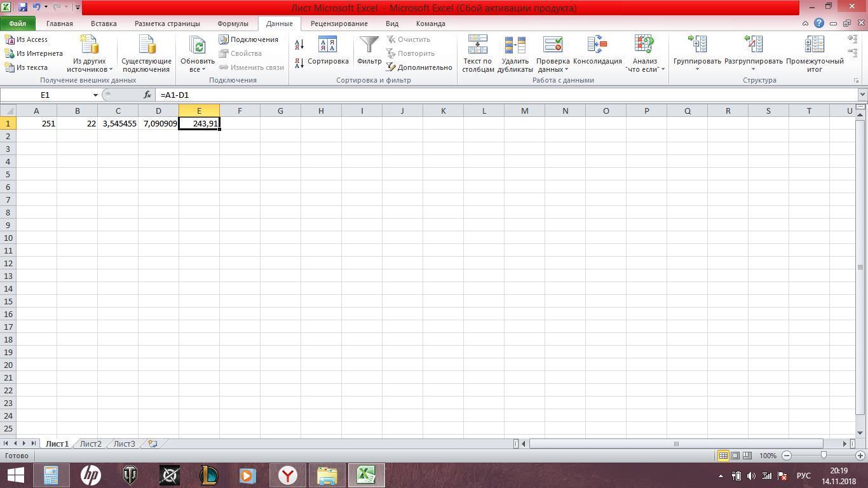This screenshot has width=868, height=488.
Task: Open the Name Box dropdown
Action: click(95, 95)
